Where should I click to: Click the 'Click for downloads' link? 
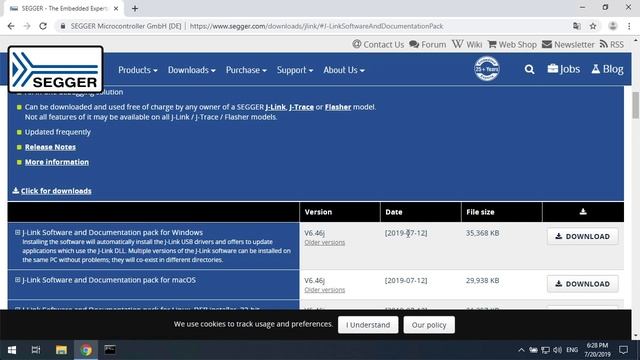(52, 191)
